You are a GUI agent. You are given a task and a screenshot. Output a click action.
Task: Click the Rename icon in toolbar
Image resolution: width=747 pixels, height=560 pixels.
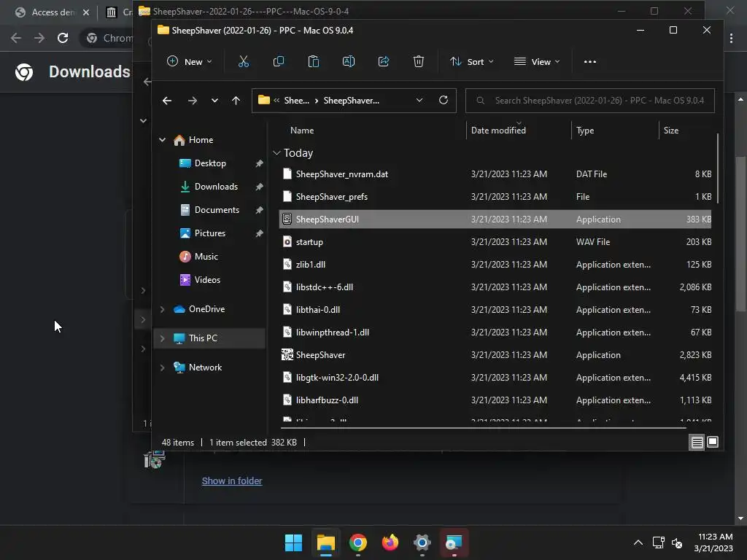click(348, 61)
